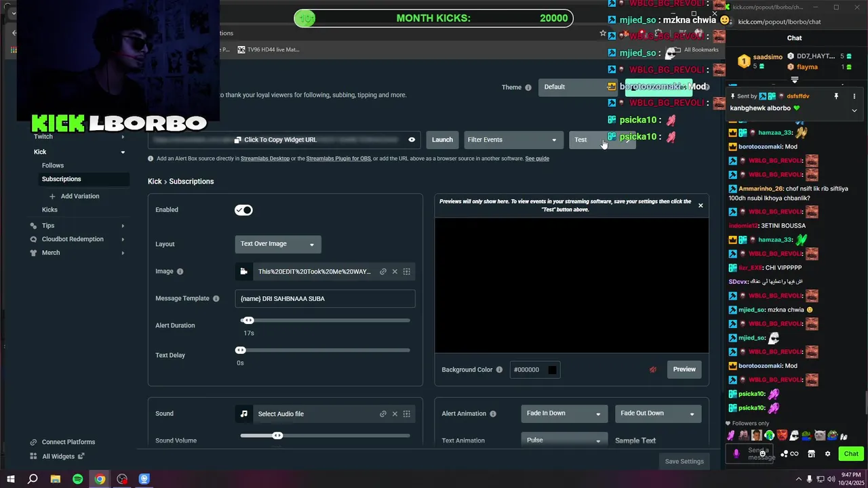Select Follows in sidebar
Viewport: 868px width, 488px height.
coord(53,165)
